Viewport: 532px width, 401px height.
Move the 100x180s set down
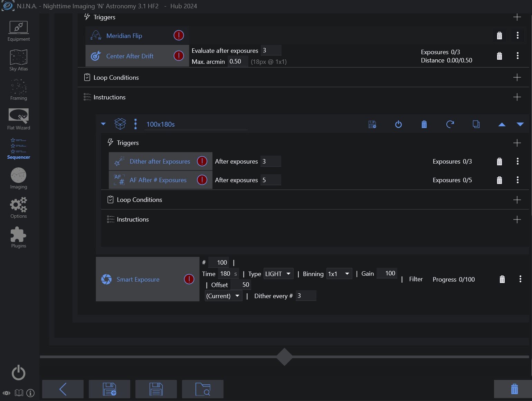point(520,125)
